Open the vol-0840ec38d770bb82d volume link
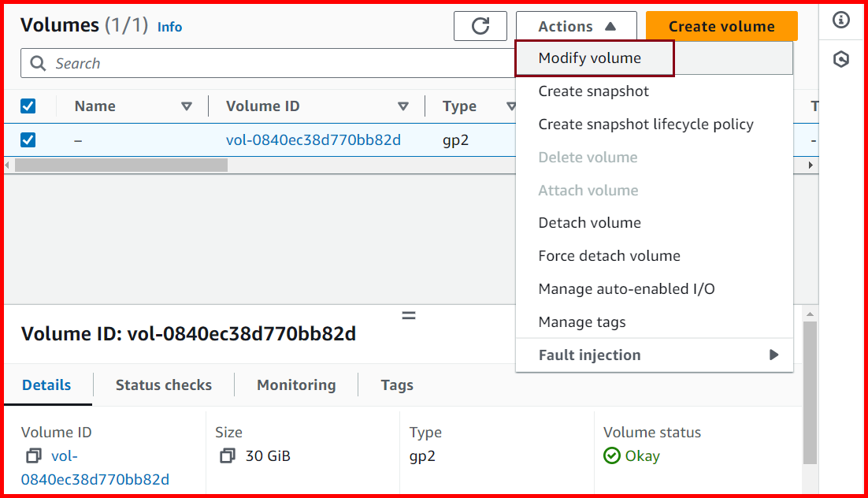 pyautogui.click(x=313, y=139)
